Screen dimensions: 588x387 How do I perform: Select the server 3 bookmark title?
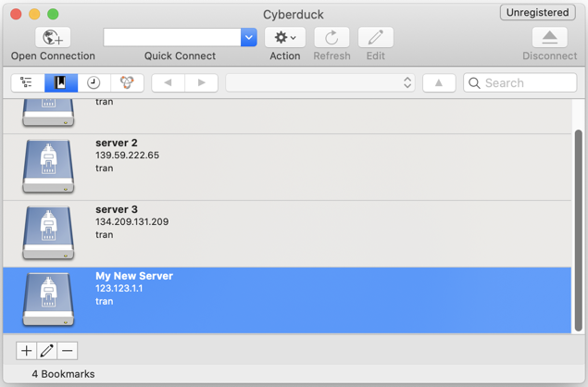coord(117,209)
